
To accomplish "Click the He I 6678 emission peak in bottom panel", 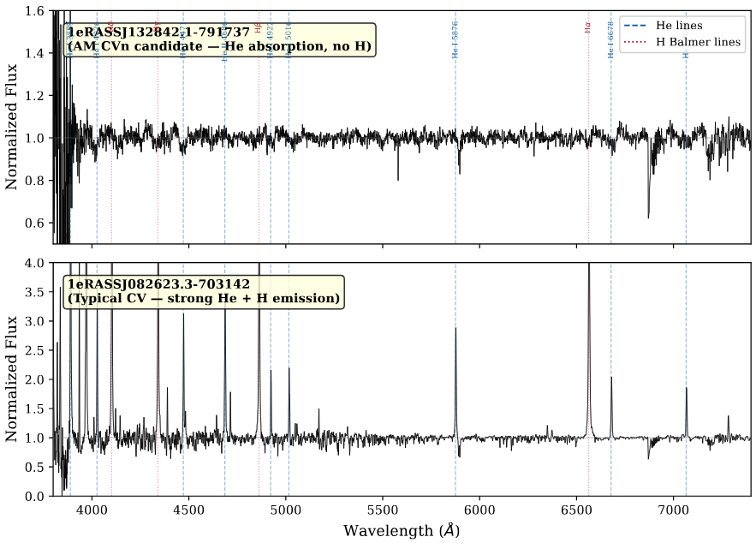I will (x=611, y=378).
